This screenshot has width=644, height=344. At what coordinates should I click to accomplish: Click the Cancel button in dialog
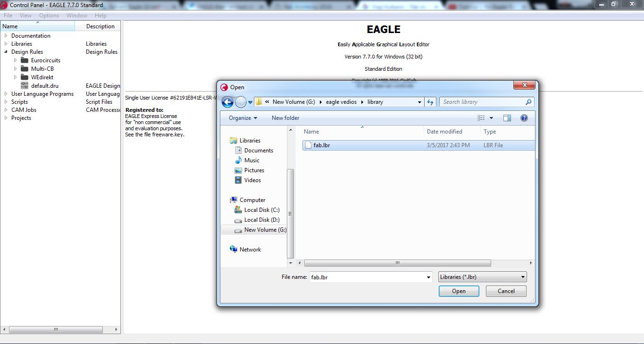coord(506,291)
